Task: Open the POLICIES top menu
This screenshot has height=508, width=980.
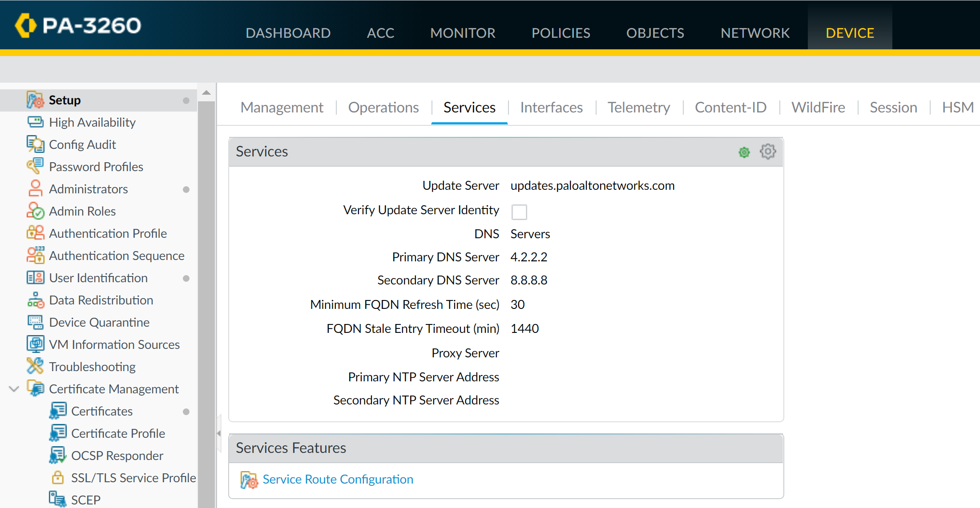Action: (561, 33)
